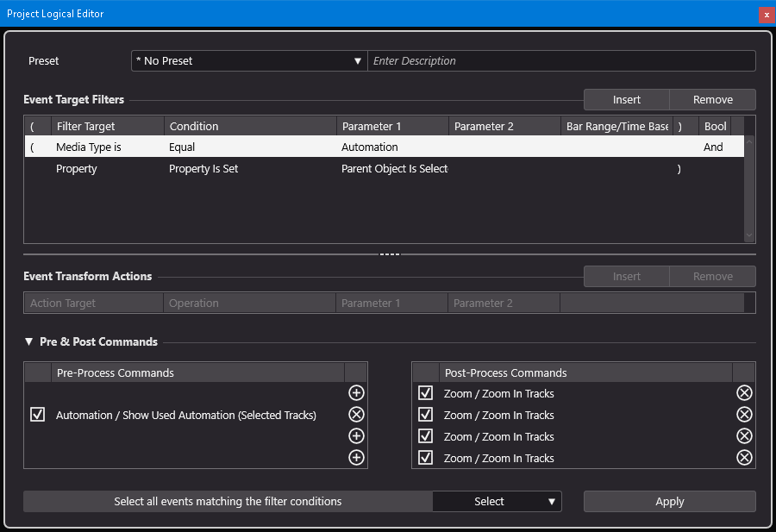Click the bottom plus icon in Pre-Process Commands
Image resolution: width=776 pixels, height=532 pixels.
[x=356, y=458]
